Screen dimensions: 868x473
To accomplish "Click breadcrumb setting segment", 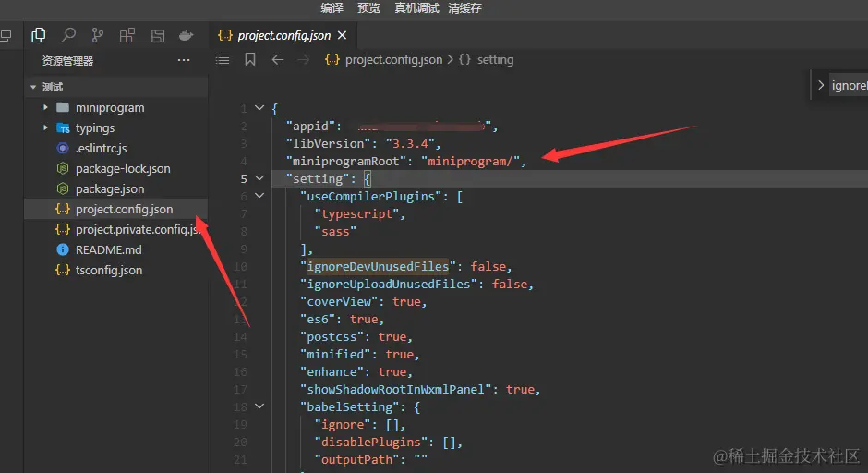I will [496, 60].
